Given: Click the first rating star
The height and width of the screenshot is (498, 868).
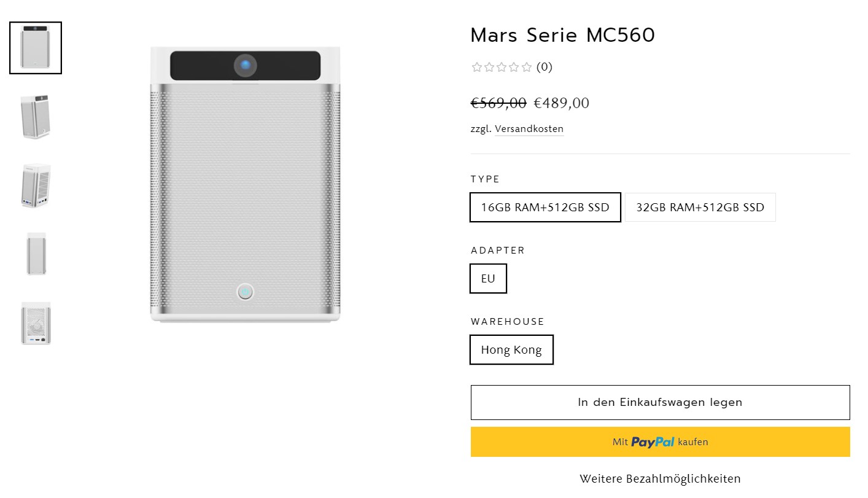Looking at the screenshot, I should pos(477,68).
